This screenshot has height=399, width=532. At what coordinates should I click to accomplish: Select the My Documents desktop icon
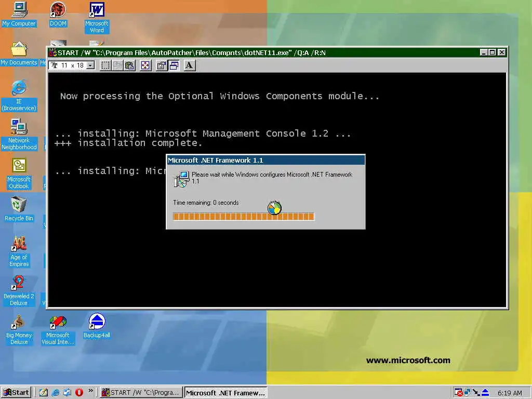[x=19, y=54]
